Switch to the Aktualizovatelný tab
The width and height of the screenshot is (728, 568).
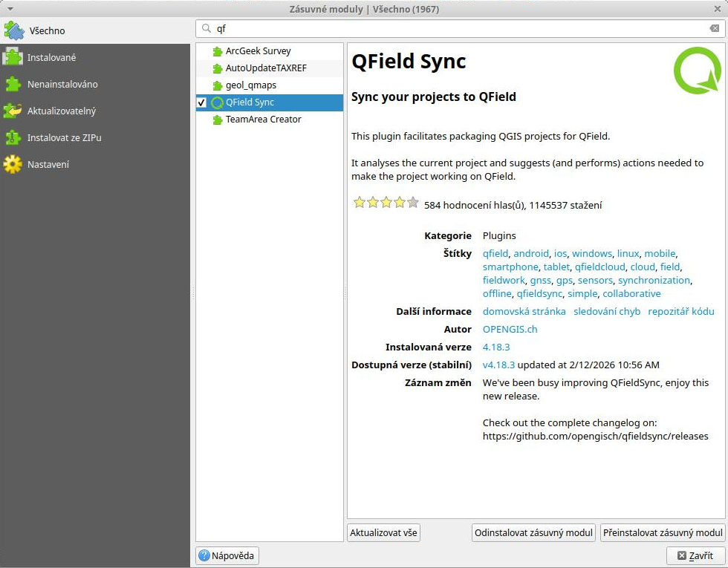point(62,111)
